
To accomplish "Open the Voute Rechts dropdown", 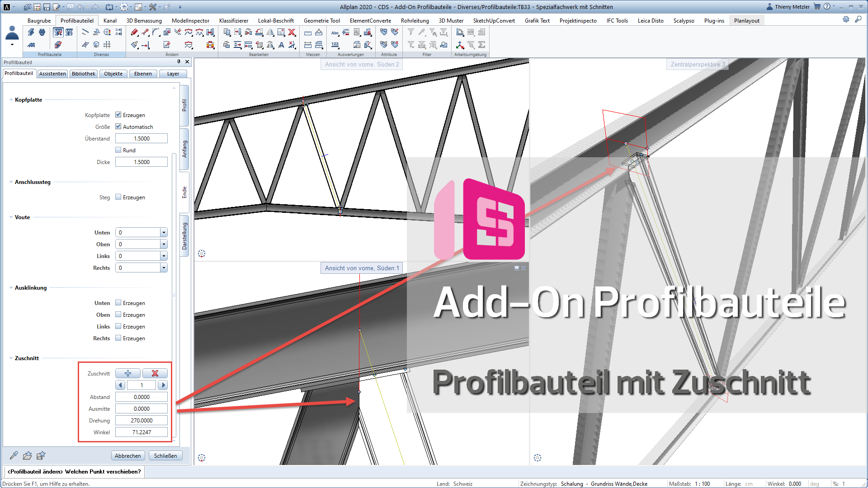I will click(x=164, y=267).
